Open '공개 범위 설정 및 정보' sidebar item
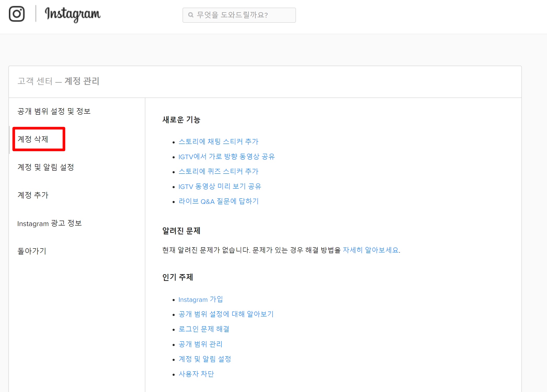547x392 pixels. [x=54, y=111]
